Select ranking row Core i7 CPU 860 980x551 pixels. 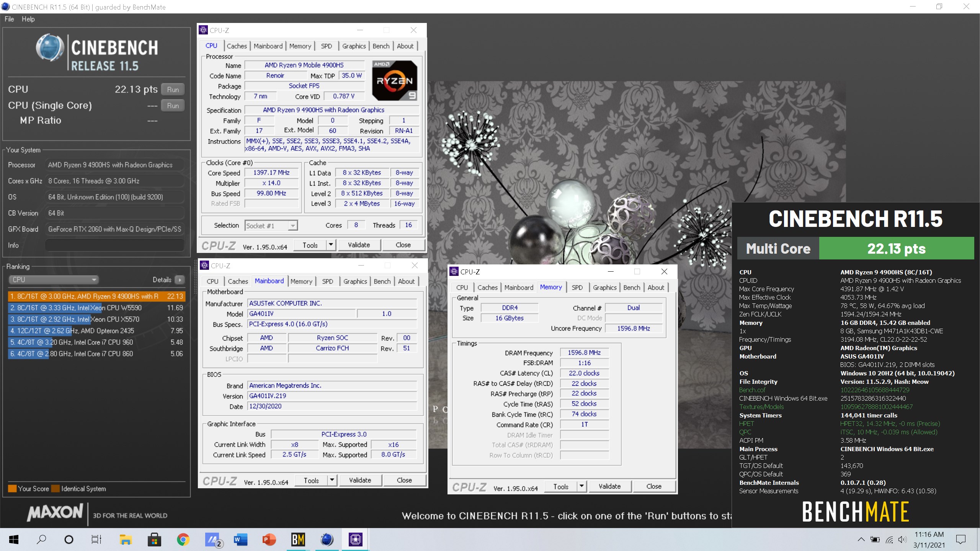tap(96, 354)
